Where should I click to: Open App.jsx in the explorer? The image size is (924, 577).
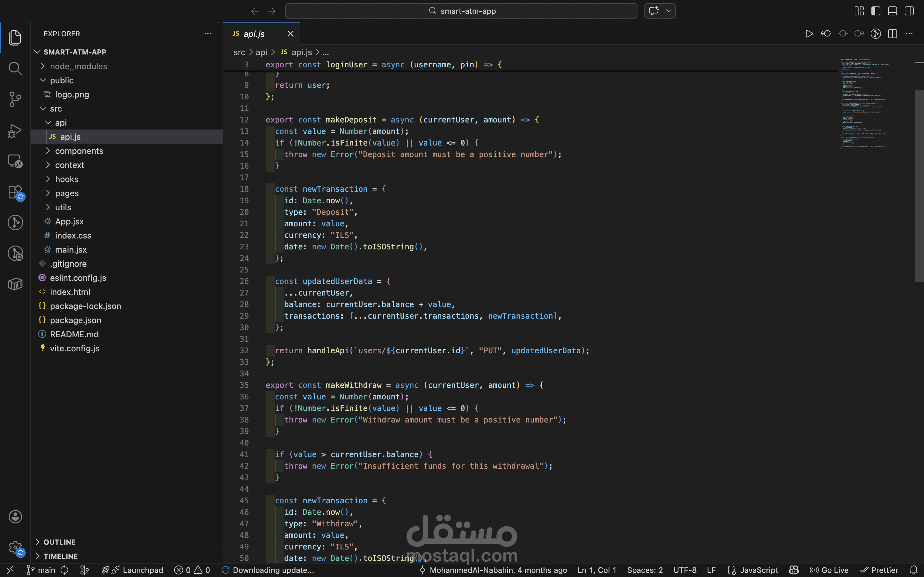pyautogui.click(x=69, y=222)
